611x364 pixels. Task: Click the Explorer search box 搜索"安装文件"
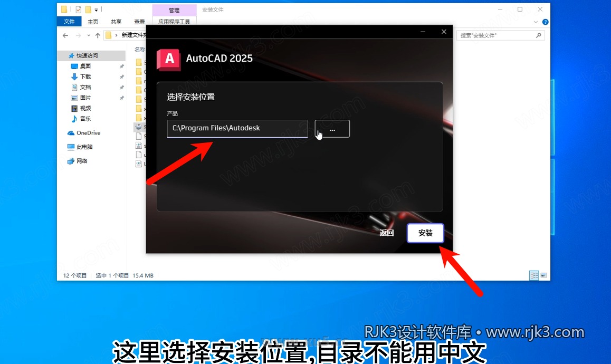point(500,35)
